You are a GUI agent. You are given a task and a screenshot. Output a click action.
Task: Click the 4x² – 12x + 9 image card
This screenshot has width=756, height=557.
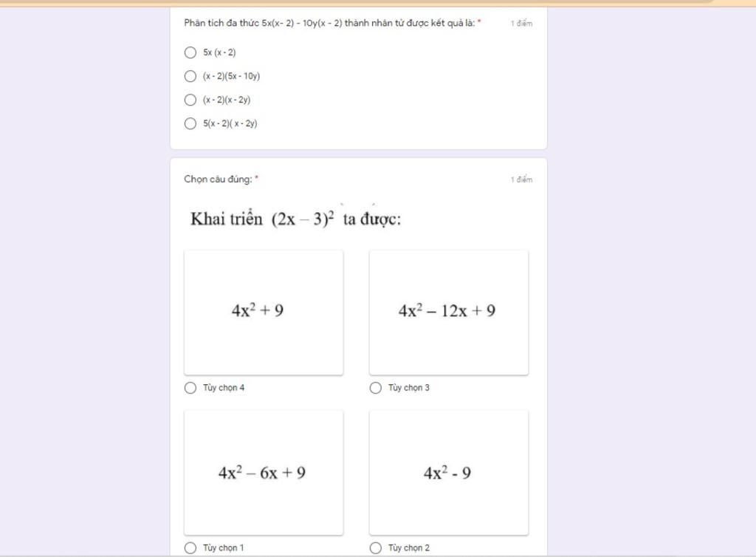pyautogui.click(x=449, y=312)
